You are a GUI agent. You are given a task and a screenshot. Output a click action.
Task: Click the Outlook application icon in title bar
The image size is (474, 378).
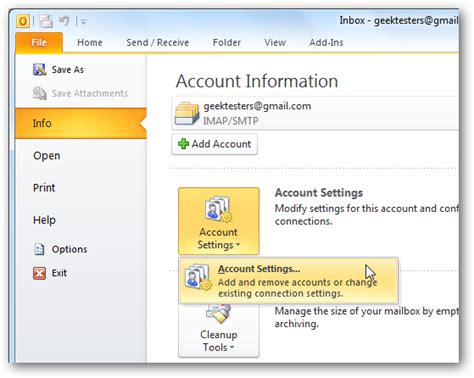(x=23, y=22)
